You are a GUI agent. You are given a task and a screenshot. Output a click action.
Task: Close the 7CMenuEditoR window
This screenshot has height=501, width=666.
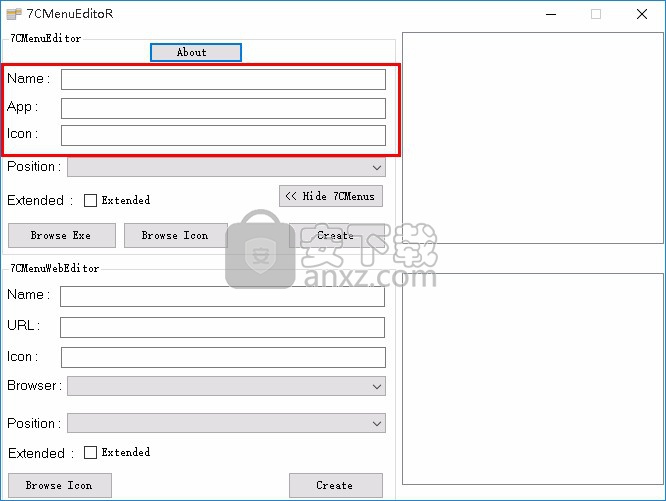tap(642, 14)
